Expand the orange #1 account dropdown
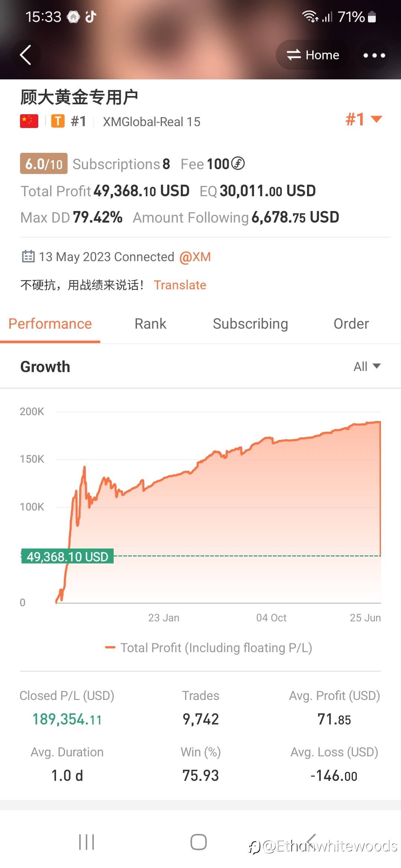Screen dimensions: 401x868 pyautogui.click(x=364, y=119)
